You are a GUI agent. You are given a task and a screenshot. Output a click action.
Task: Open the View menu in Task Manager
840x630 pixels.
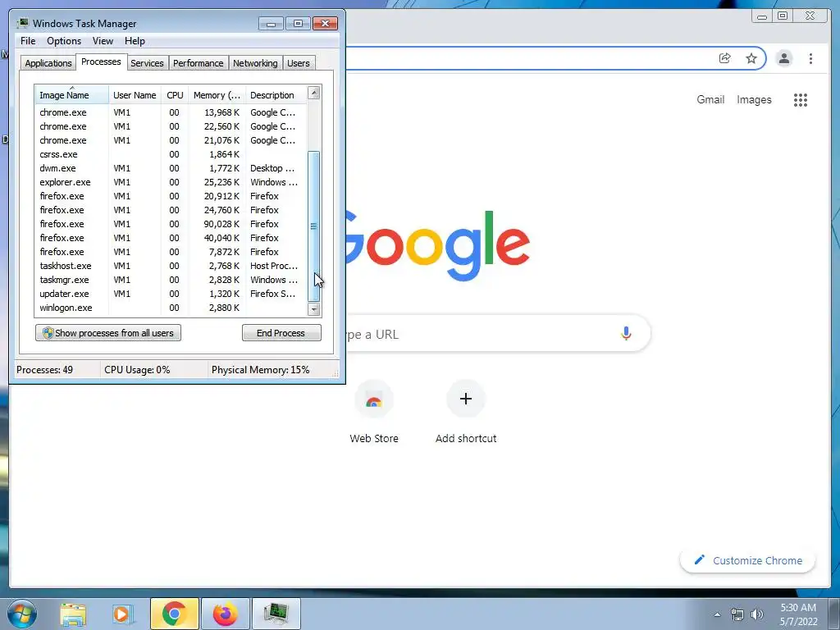point(103,41)
